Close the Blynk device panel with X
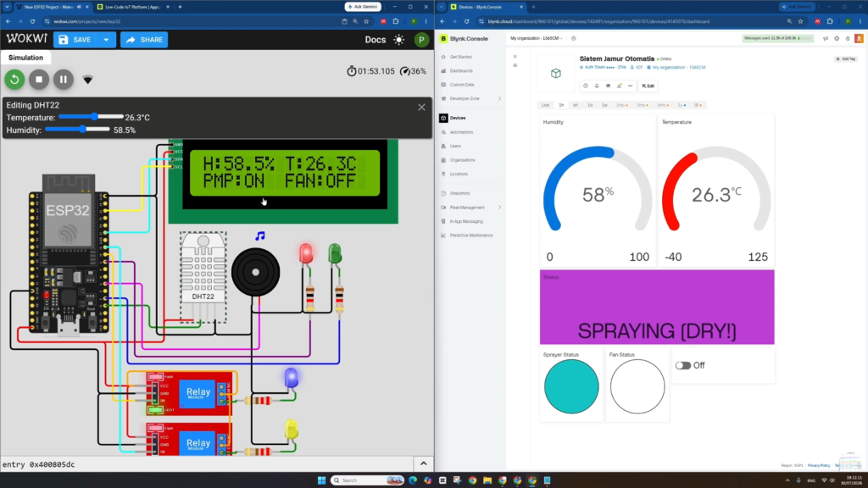The height and width of the screenshot is (488, 868). pyautogui.click(x=515, y=57)
